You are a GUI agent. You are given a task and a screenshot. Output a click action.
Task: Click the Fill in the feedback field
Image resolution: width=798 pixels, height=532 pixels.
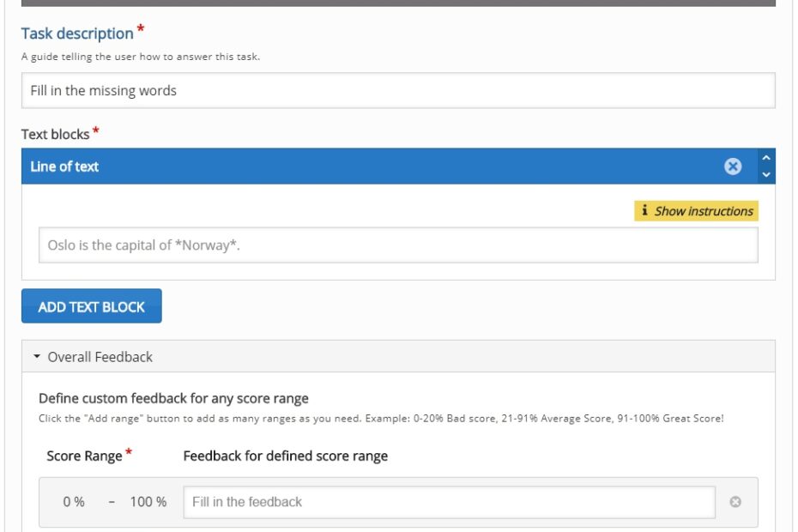(449, 502)
